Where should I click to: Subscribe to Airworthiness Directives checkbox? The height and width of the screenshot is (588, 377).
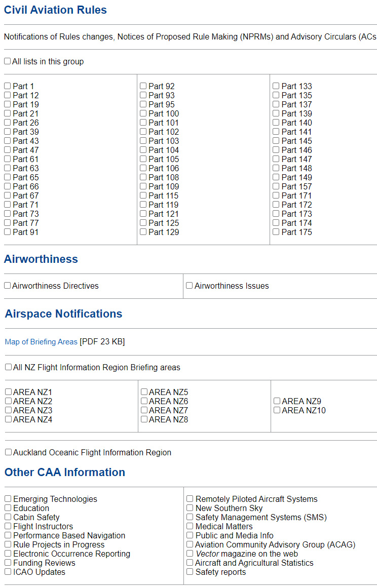click(x=8, y=285)
